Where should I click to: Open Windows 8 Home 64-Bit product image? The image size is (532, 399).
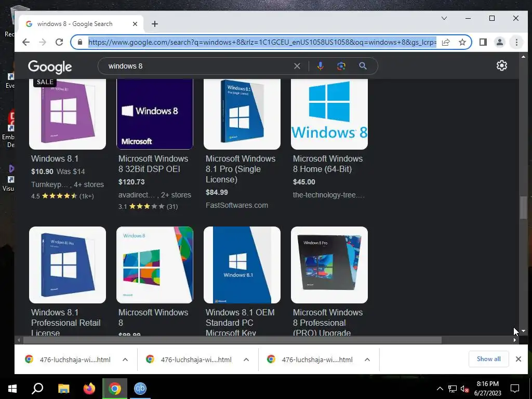[329, 114]
